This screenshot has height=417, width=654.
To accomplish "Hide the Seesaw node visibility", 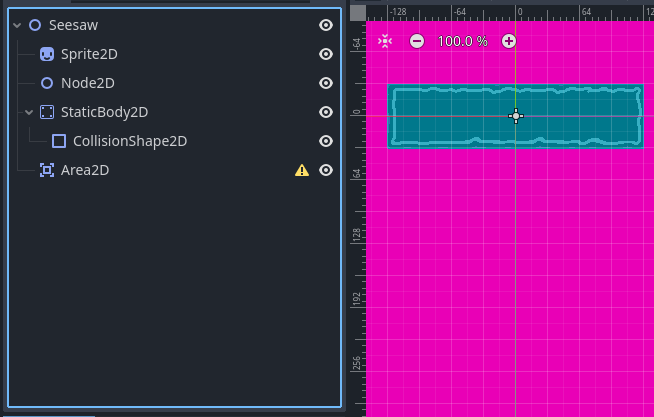I will tap(325, 25).
